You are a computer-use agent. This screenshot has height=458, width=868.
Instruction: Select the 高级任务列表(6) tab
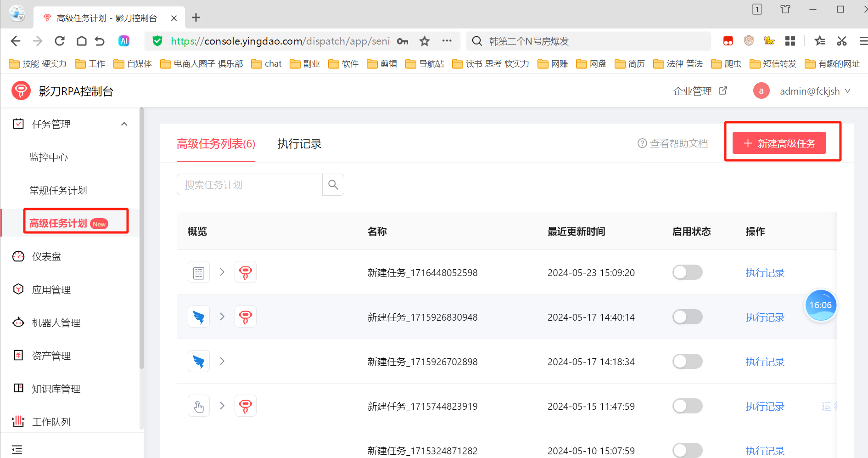click(x=216, y=144)
